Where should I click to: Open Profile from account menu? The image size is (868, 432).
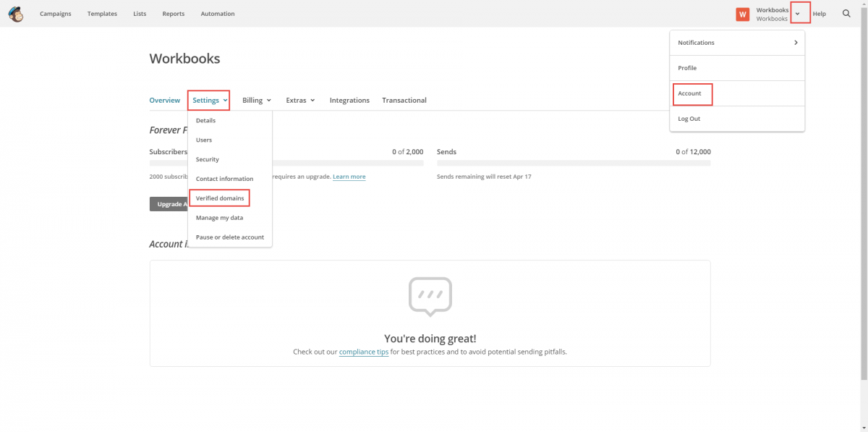coord(737,68)
